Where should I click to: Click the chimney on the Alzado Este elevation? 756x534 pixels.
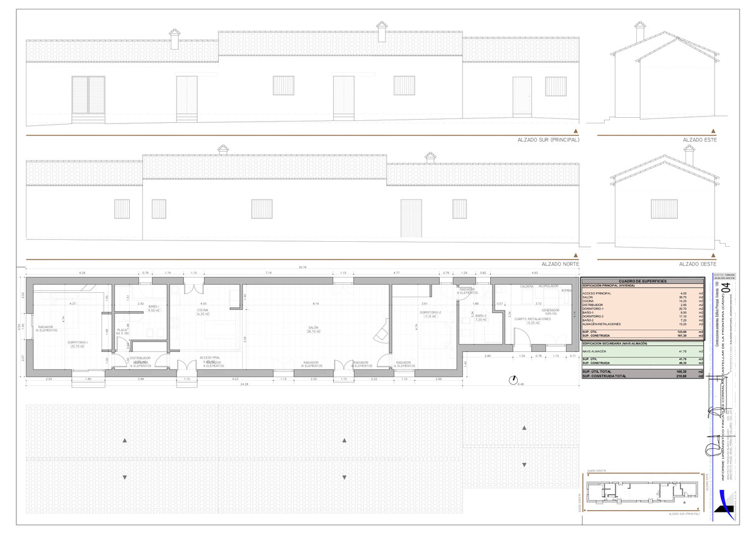(x=640, y=28)
